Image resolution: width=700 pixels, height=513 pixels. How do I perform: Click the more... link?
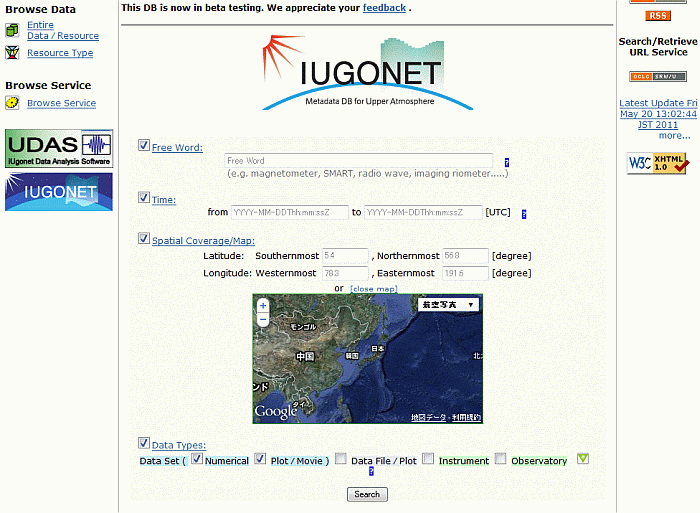point(675,135)
